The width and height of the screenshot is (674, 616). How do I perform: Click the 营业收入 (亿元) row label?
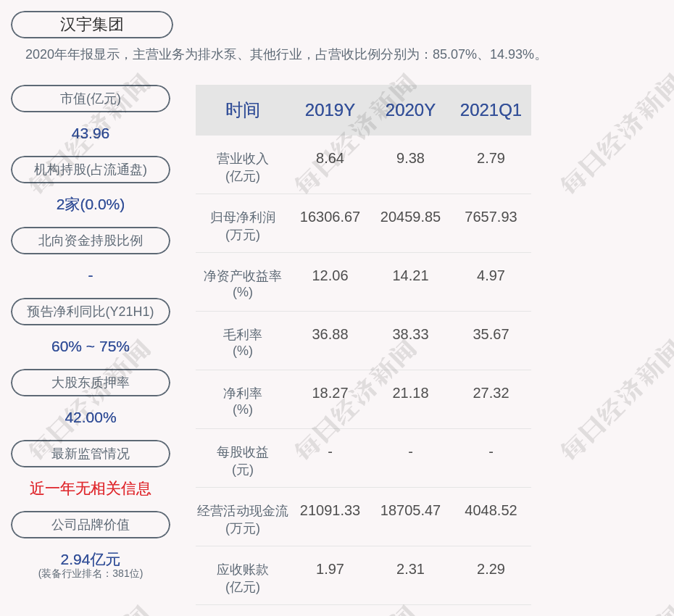point(243,167)
